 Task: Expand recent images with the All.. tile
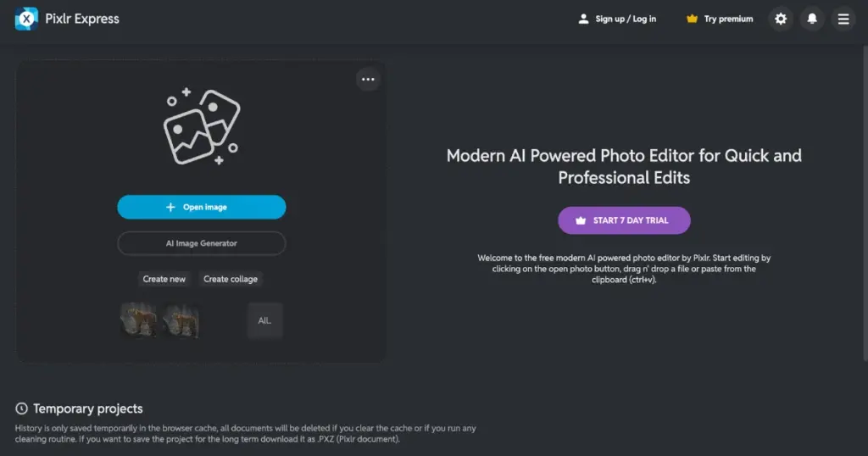point(265,320)
